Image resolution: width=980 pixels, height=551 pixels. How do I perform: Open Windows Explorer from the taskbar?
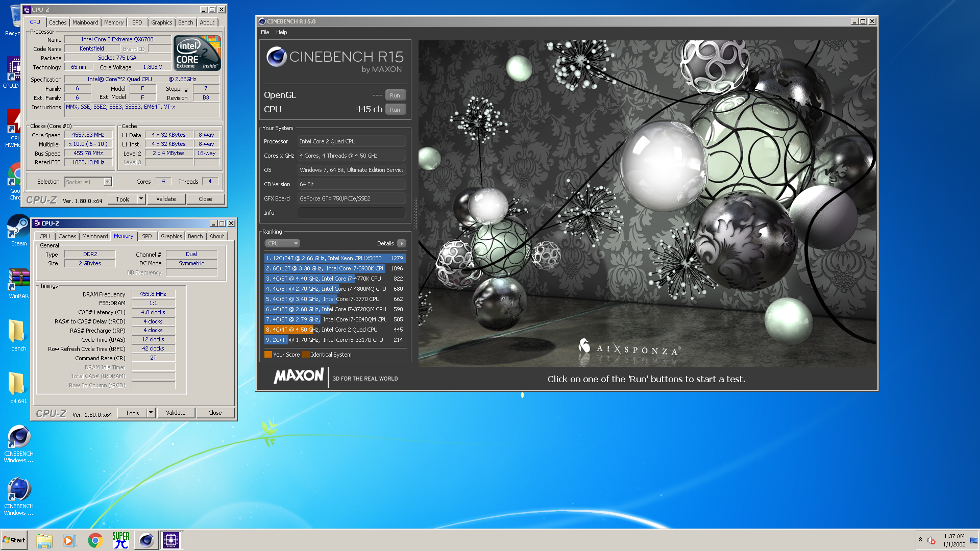(x=44, y=540)
